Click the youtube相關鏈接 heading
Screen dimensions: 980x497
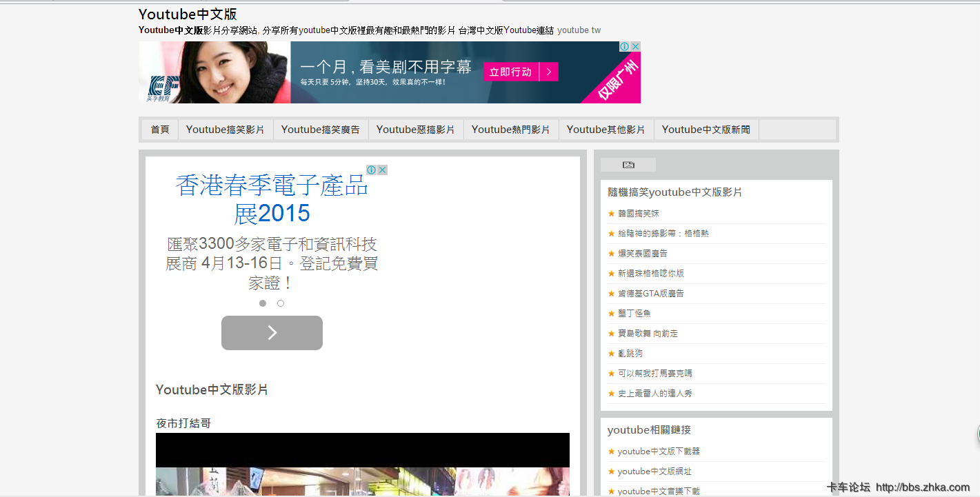[x=649, y=430]
